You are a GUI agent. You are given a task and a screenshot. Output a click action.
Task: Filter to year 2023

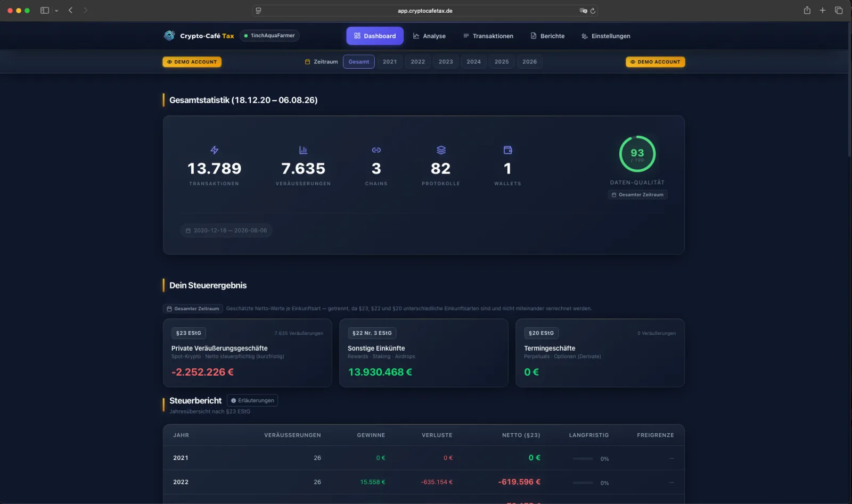446,62
